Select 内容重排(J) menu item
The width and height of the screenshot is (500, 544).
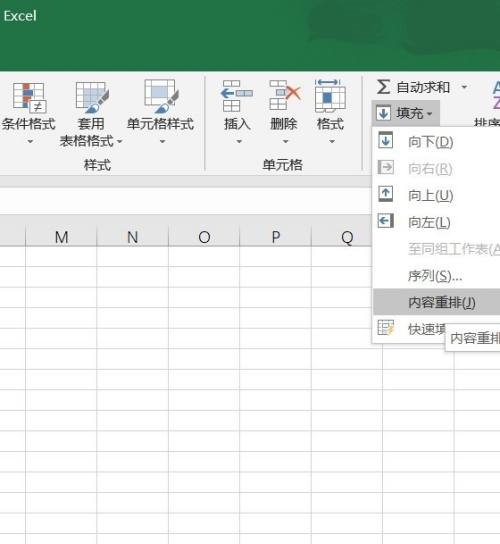436,302
